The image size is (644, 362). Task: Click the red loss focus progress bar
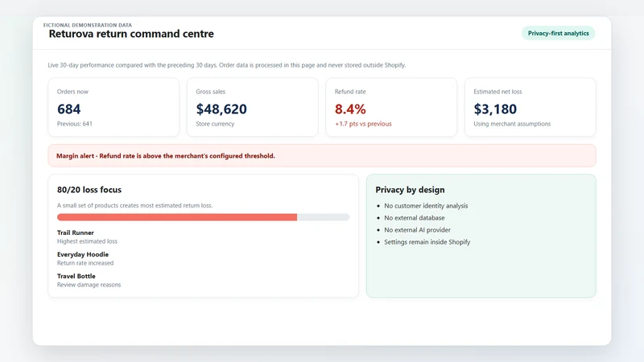pos(177,217)
